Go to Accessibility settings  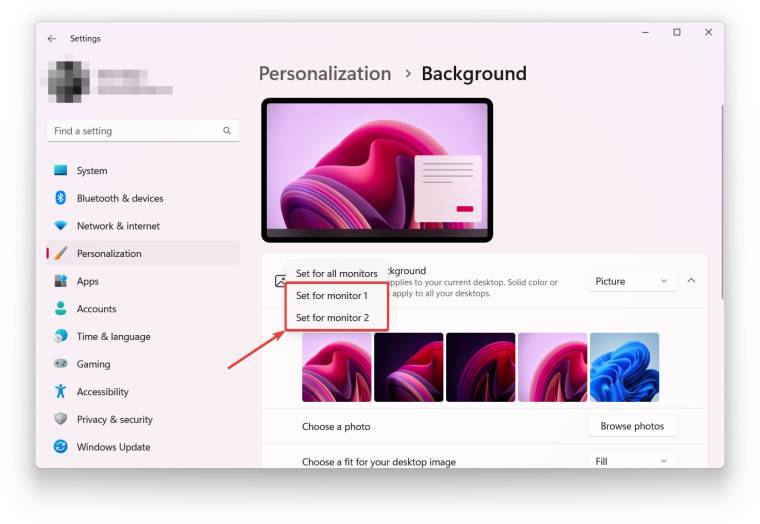[x=143, y=392]
